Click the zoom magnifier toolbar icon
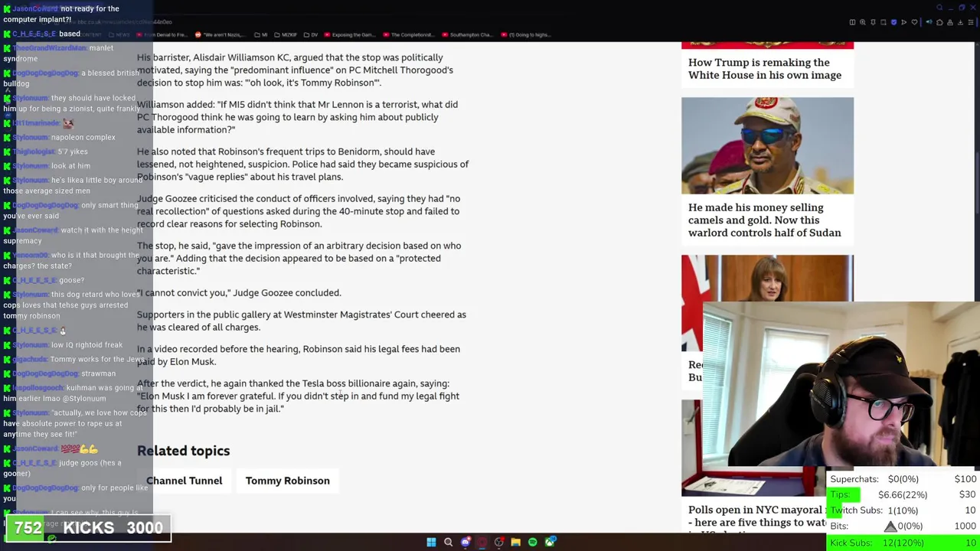The height and width of the screenshot is (551, 980). click(863, 22)
